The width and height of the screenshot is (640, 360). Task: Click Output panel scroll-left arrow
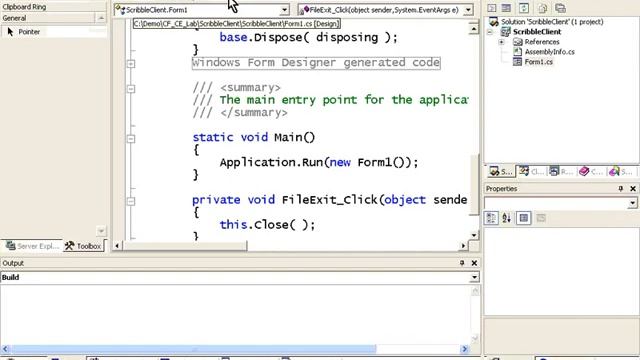point(5,349)
